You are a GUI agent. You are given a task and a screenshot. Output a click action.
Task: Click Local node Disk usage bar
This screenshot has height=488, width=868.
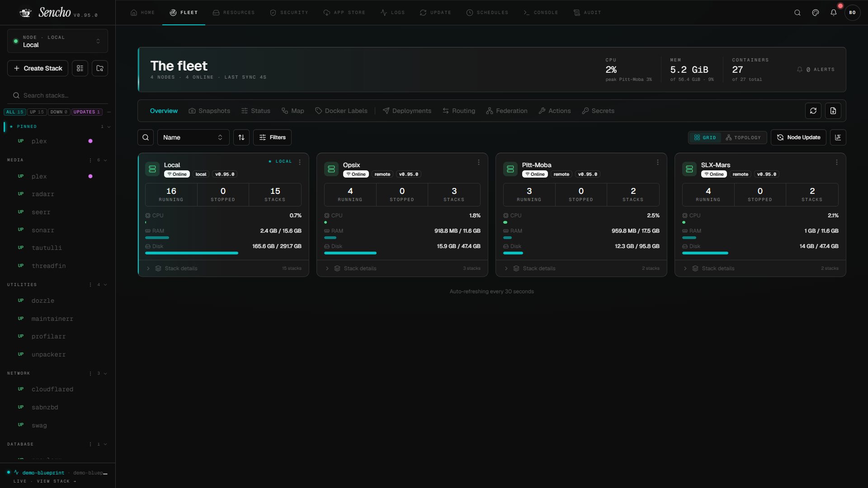click(223, 253)
